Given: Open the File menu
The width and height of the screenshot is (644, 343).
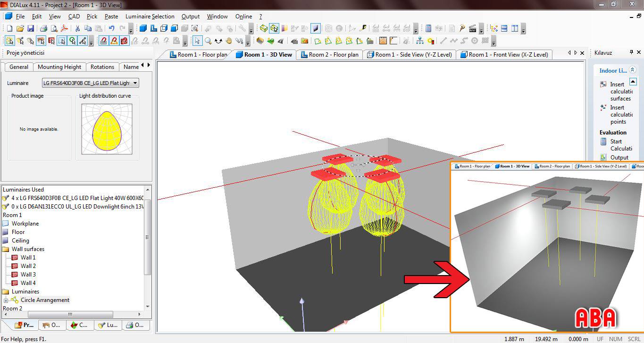Looking at the screenshot, I should pyautogui.click(x=20, y=17).
